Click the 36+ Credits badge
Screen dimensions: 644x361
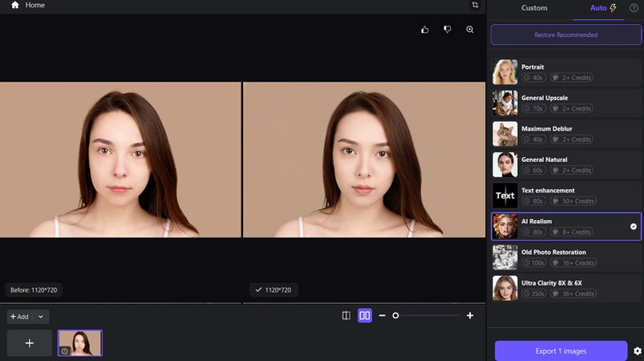(573, 294)
